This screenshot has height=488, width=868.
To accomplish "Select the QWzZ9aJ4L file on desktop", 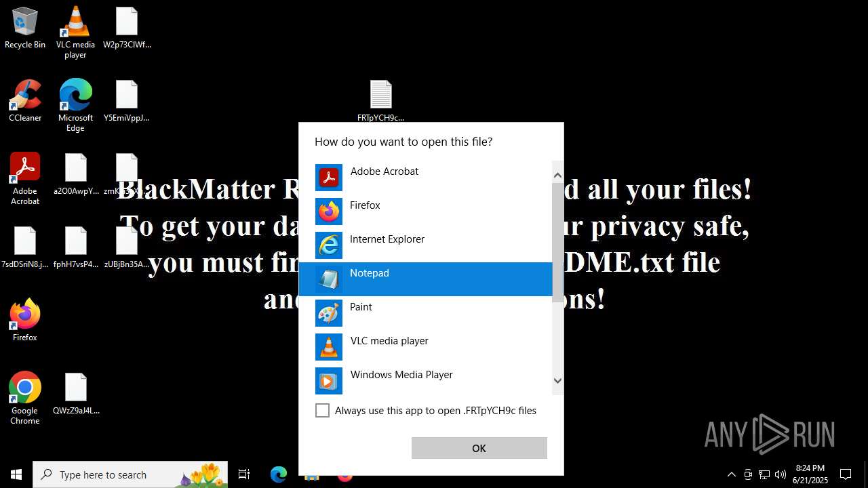I will click(x=76, y=394).
